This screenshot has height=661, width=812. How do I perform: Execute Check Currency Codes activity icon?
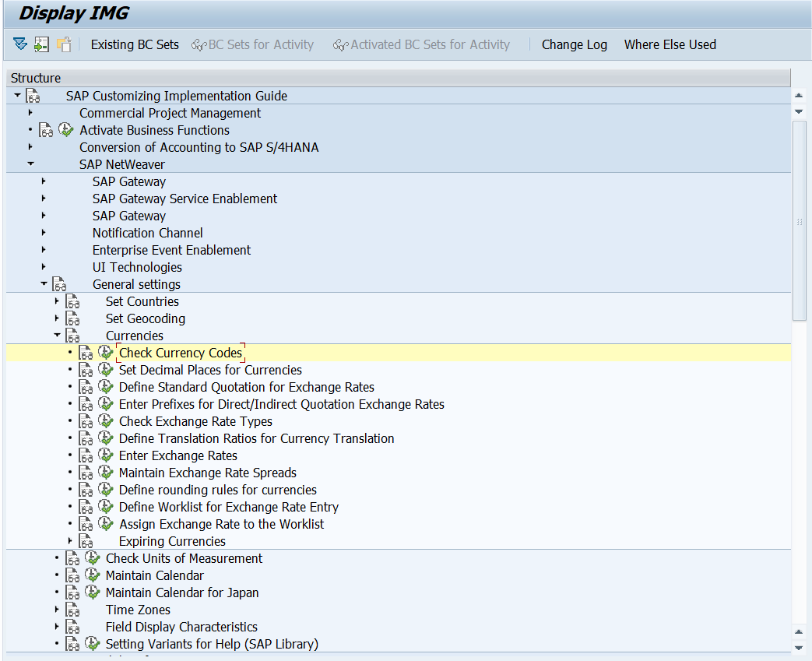[x=106, y=352]
